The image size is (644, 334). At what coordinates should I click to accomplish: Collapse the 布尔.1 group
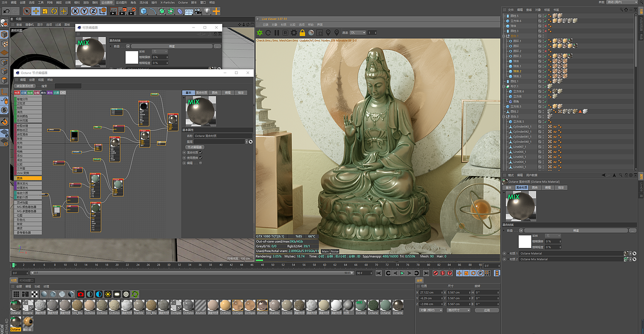504,87
